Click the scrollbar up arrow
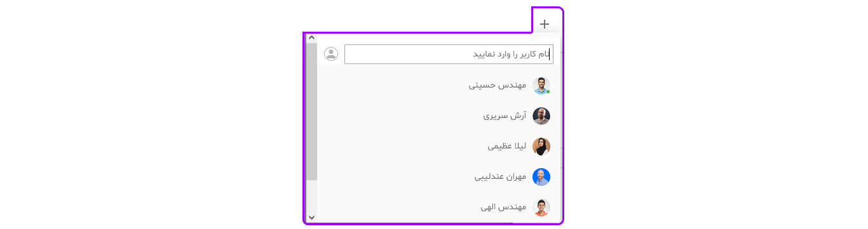Screen dimensions: 868x229 pos(311,37)
